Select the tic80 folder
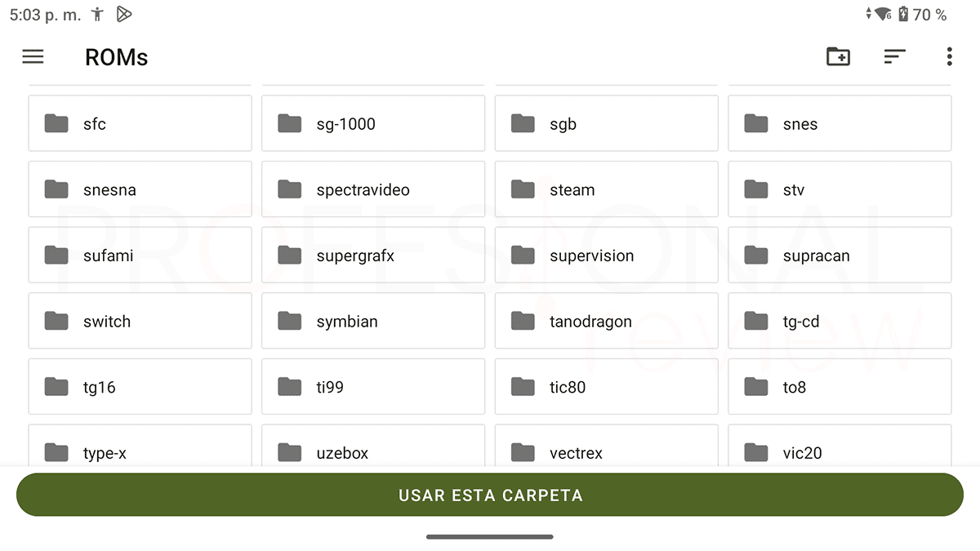The image size is (980, 551). click(x=606, y=386)
